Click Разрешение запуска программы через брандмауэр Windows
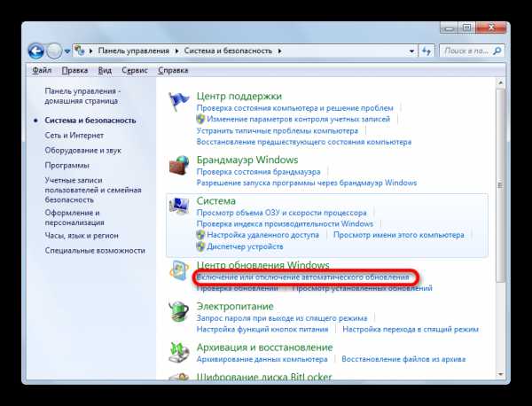This screenshot has width=532, height=406. click(307, 183)
